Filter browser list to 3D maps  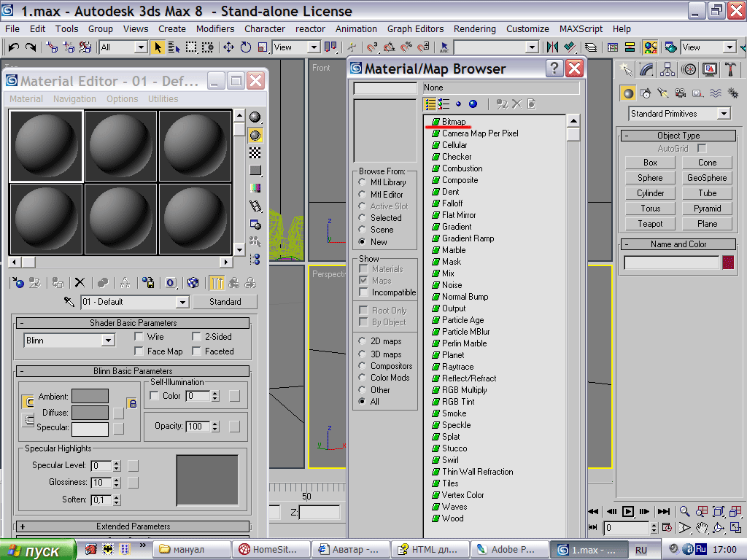coord(362,354)
